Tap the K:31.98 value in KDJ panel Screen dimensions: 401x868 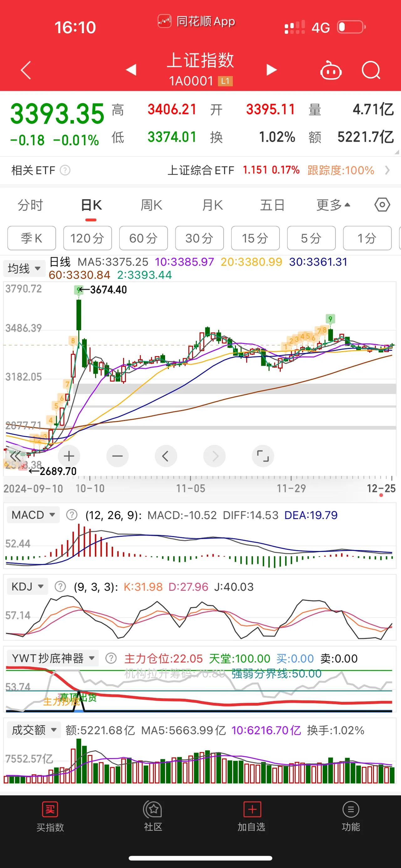pos(143,587)
